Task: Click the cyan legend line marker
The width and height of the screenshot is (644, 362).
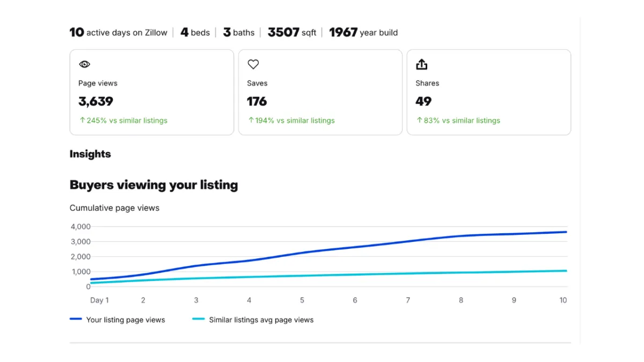Action: (x=198, y=319)
